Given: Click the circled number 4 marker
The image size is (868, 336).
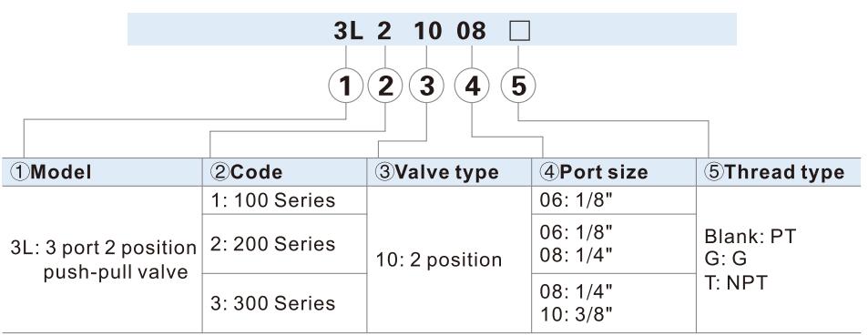Looking at the screenshot, I should pyautogui.click(x=472, y=87).
